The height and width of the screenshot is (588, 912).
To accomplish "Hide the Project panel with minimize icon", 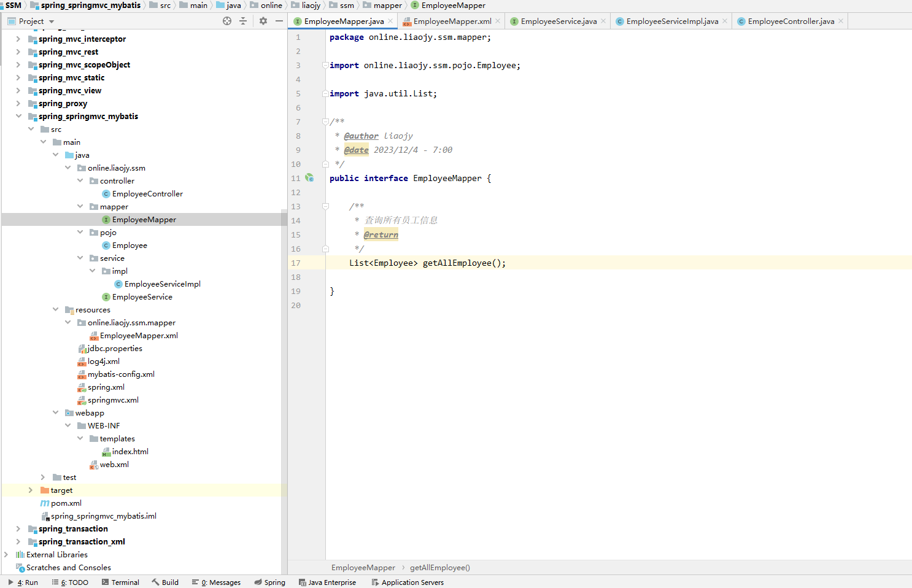I will [279, 21].
